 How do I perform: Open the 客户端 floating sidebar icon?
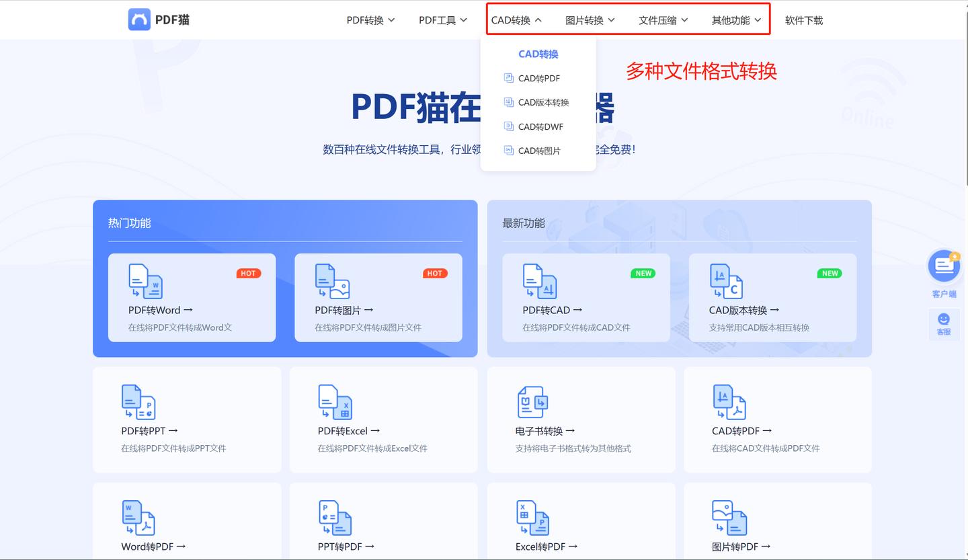tap(944, 266)
